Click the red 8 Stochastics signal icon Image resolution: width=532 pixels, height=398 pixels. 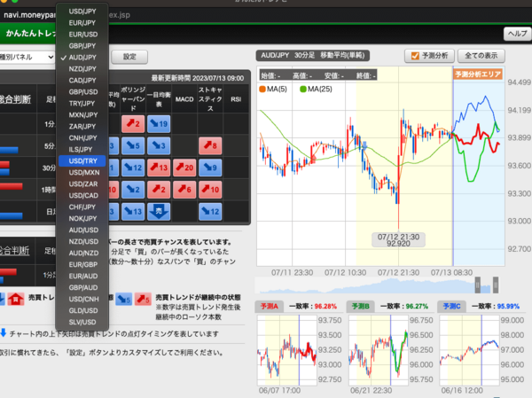[210, 144]
